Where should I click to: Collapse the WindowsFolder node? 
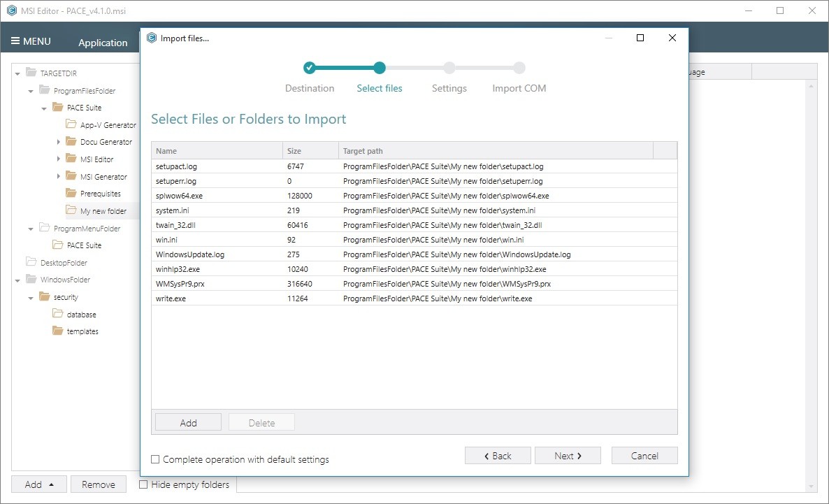click(x=17, y=280)
